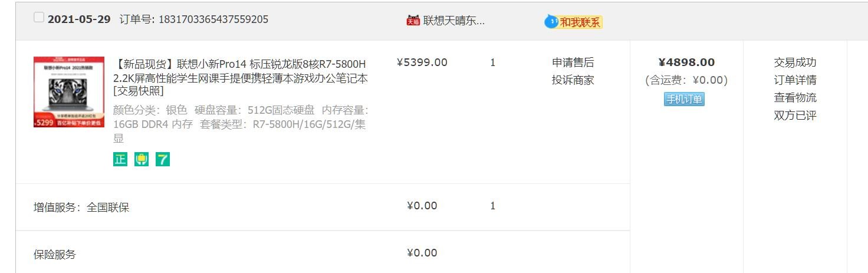Screen dimensions: 868x273
Task: Click the 手机订单 mobile order badge
Action: click(x=685, y=99)
